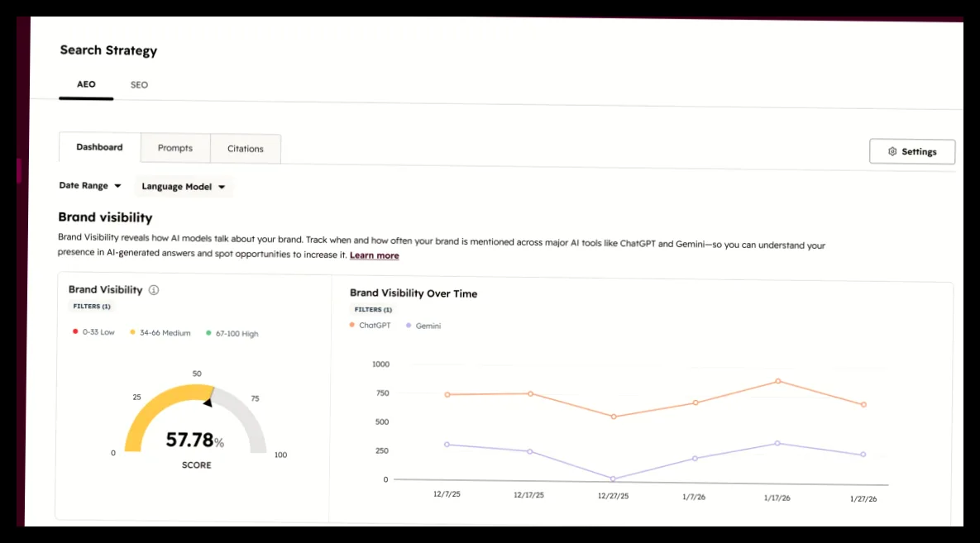Screen dimensions: 980x543
Task: Click the Search Strategy page title
Action: pos(108,50)
